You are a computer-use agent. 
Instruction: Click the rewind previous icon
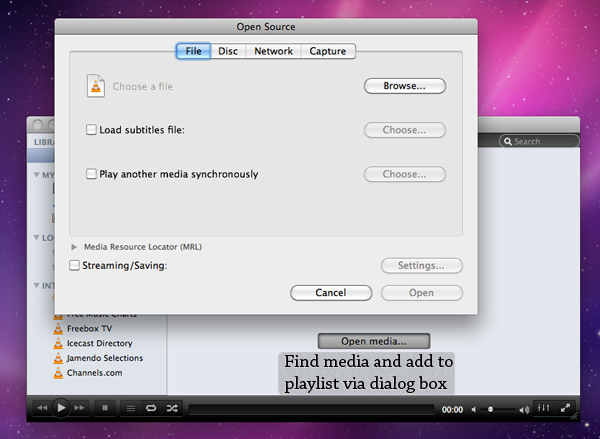(41, 408)
